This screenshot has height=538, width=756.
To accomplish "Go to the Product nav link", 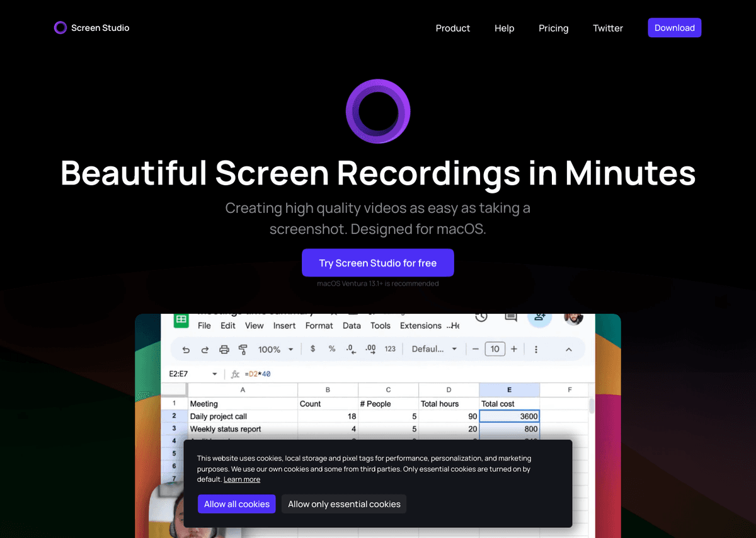I will [453, 28].
